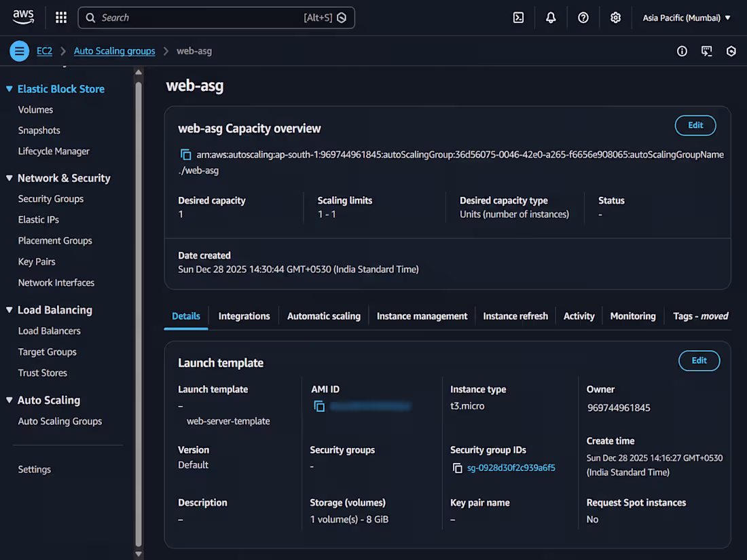Screen dimensions: 747x560
Task: Edit the web-asg Capacity overview
Action: pyautogui.click(x=695, y=126)
